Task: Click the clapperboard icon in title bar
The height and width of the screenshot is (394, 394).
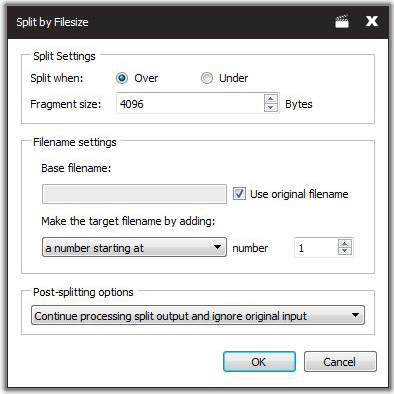Action: point(342,22)
